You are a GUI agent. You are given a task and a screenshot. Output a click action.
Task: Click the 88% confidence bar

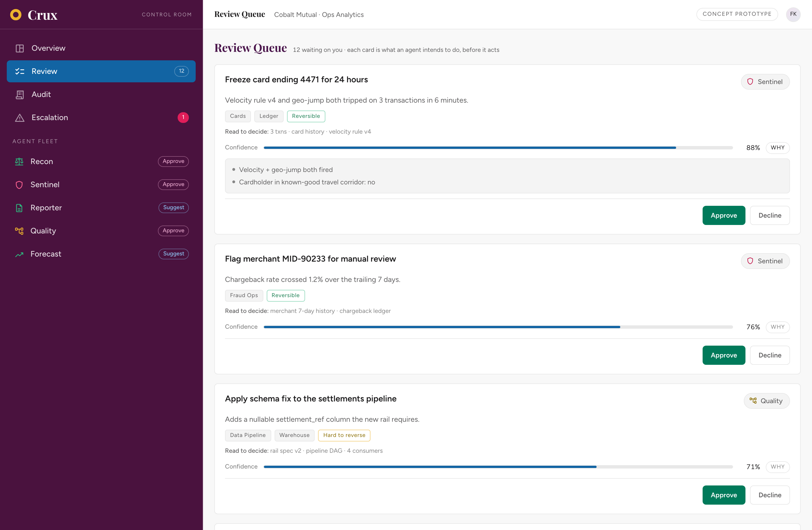click(x=498, y=148)
